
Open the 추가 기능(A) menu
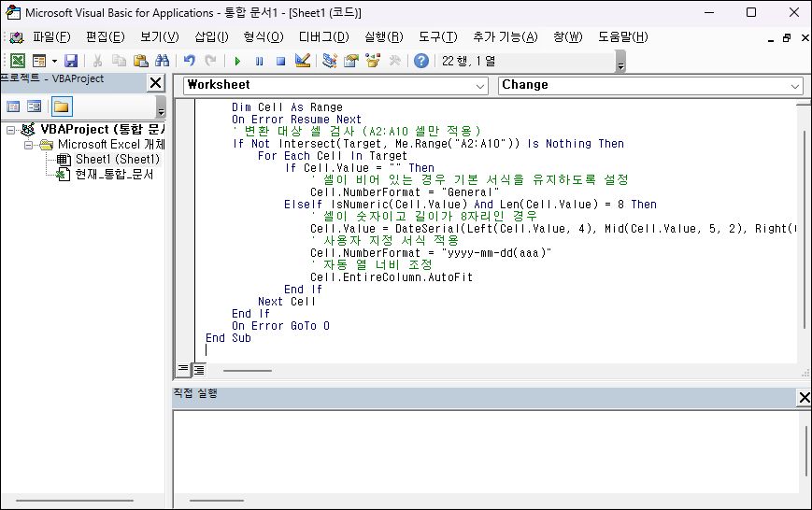click(506, 36)
